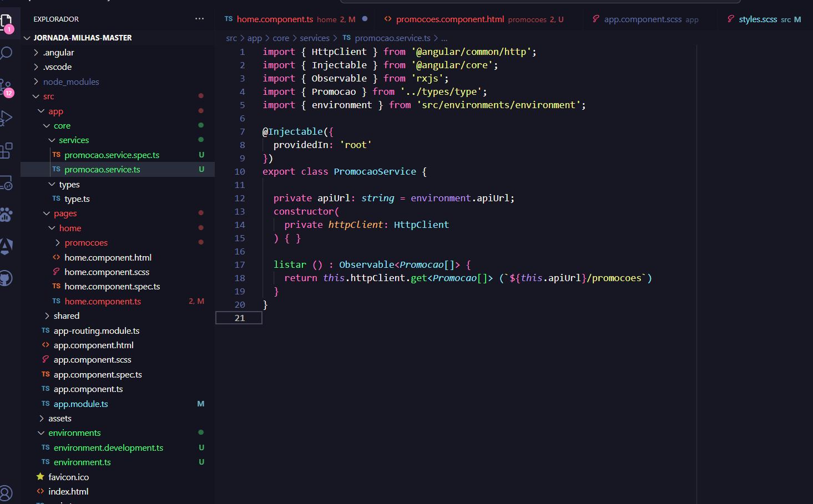Viewport: 813px width, 504px height.
Task: Switch to home.component.ts editor tab
Action: coord(296,19)
